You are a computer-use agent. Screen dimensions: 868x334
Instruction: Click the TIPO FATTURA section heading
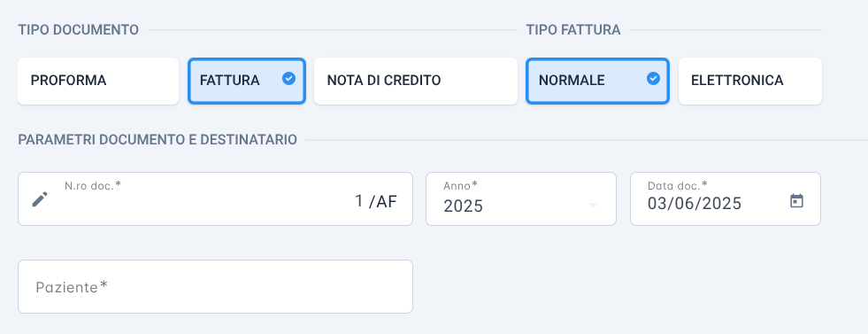[573, 30]
